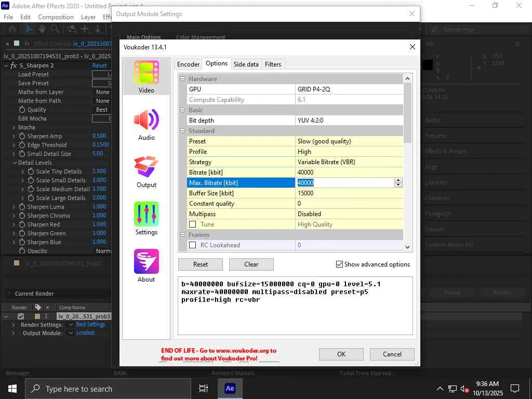Image resolution: width=532 pixels, height=399 pixels.
Task: Click Lossless output module link
Action: pyautogui.click(x=85, y=333)
